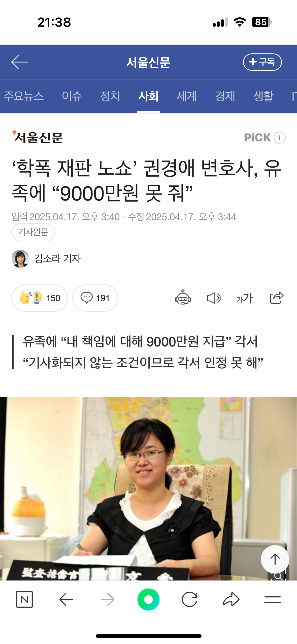Tap the green Naver search circle button
The width and height of the screenshot is (297, 644).
pos(148,599)
